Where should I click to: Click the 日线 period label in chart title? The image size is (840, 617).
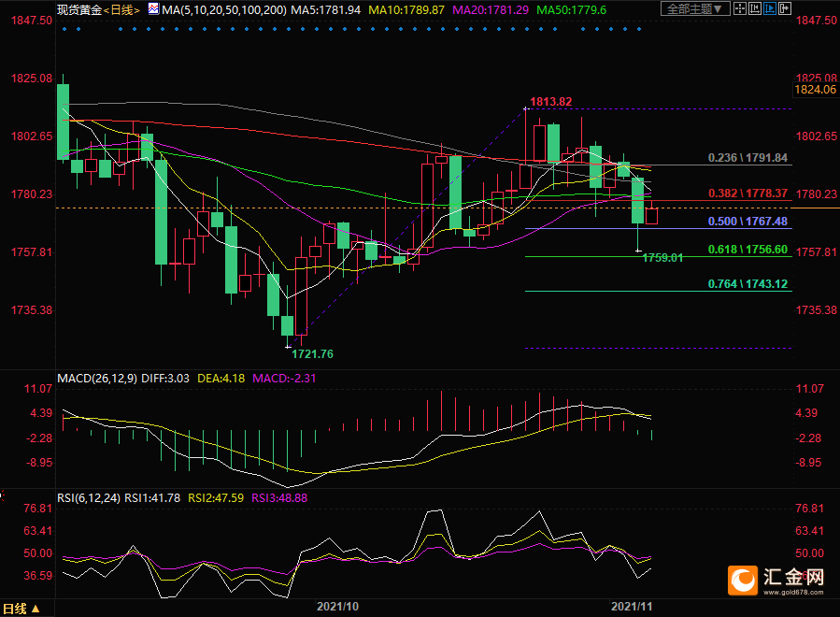pyautogui.click(x=121, y=9)
